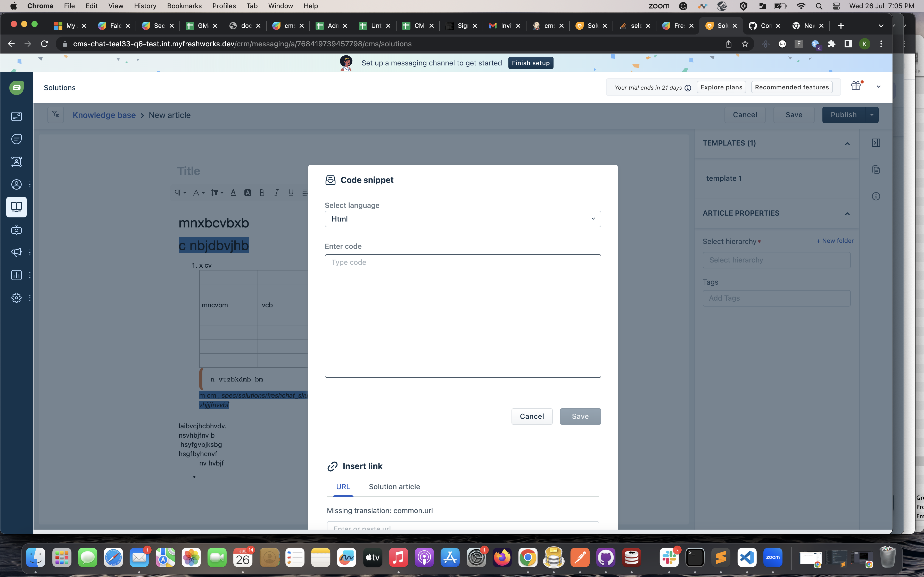Click the text color icon

[233, 193]
